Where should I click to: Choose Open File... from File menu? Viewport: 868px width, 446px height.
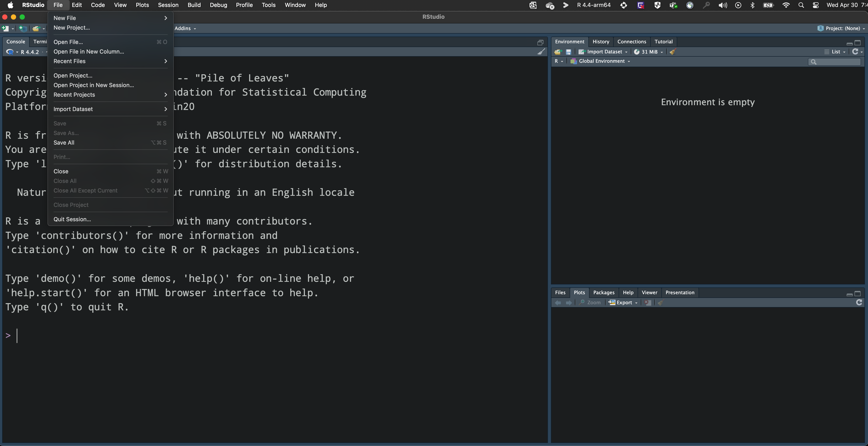[x=68, y=42]
